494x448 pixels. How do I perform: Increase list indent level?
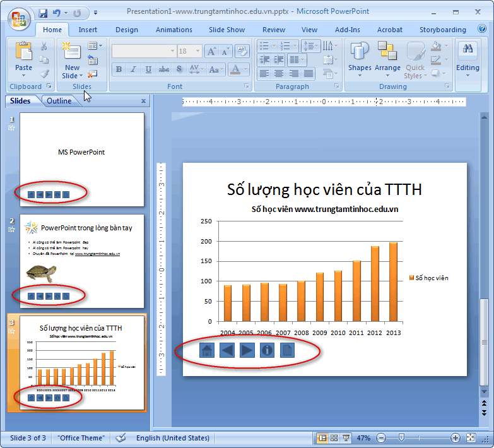click(x=278, y=59)
